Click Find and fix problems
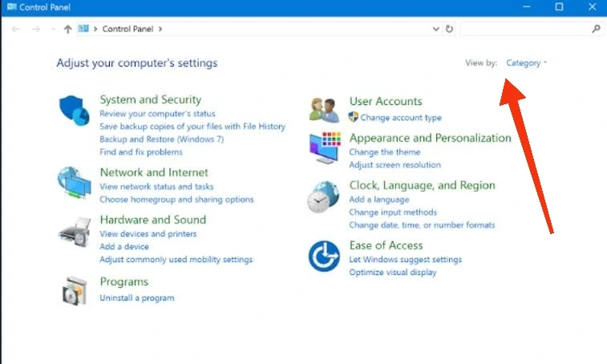Image resolution: width=607 pixels, height=364 pixels. click(141, 152)
